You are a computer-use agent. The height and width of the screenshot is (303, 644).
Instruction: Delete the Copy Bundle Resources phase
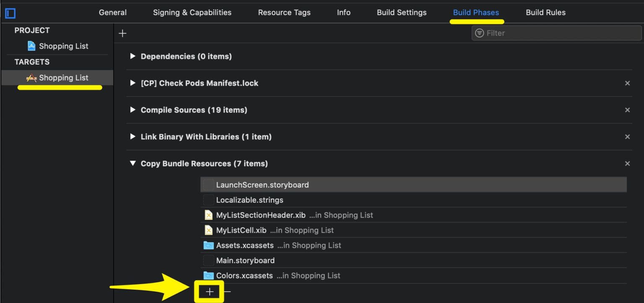pyautogui.click(x=627, y=164)
